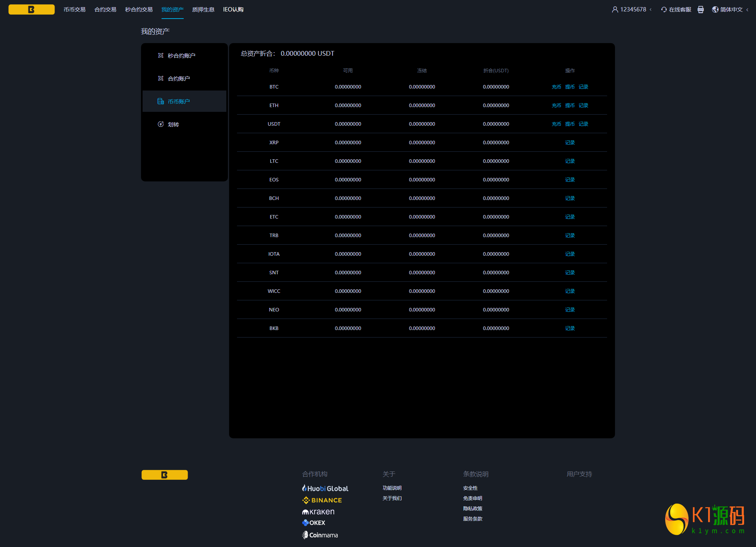The image size is (756, 547).
Task: Click the USDT coin name cell
Action: pos(274,124)
